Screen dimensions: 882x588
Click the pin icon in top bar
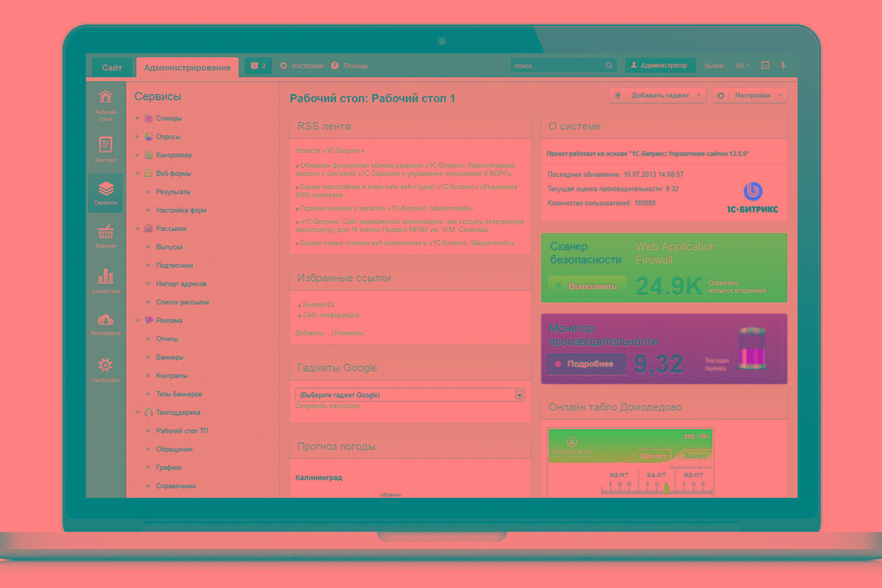click(783, 66)
